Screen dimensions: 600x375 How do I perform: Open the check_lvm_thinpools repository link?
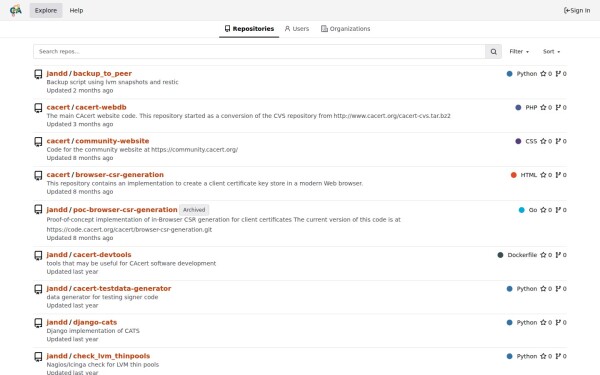(x=111, y=356)
